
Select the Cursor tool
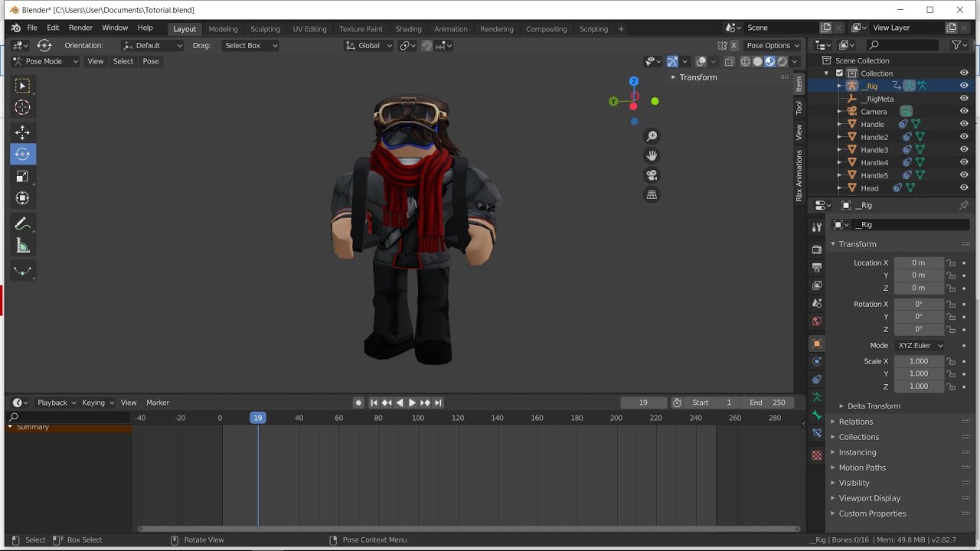[x=22, y=108]
